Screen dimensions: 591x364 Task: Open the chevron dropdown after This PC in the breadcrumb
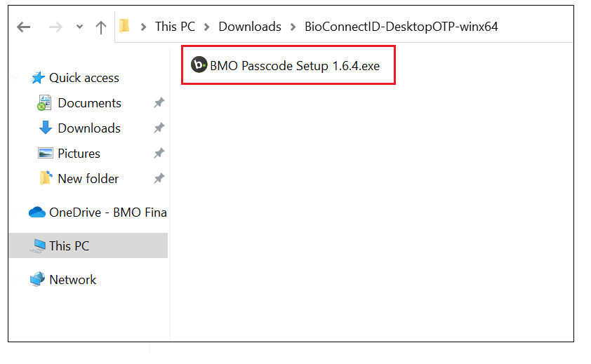(208, 27)
